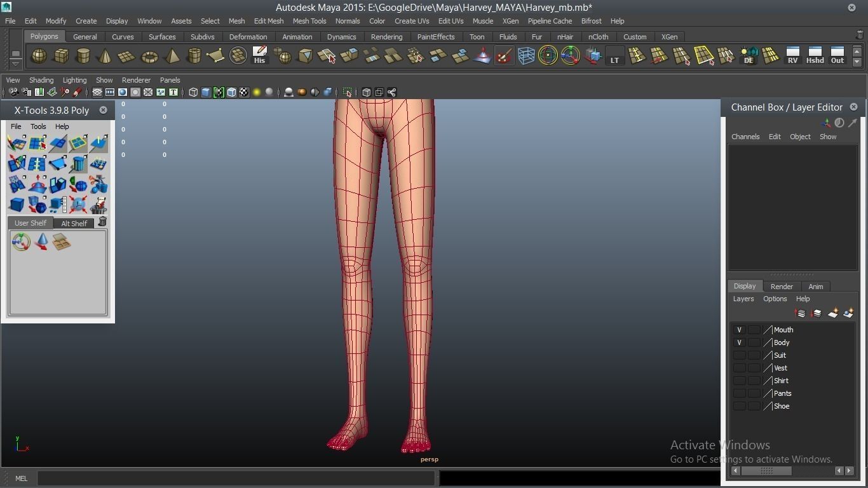
Task: Create a polygon torus from the shelf
Action: (149, 56)
